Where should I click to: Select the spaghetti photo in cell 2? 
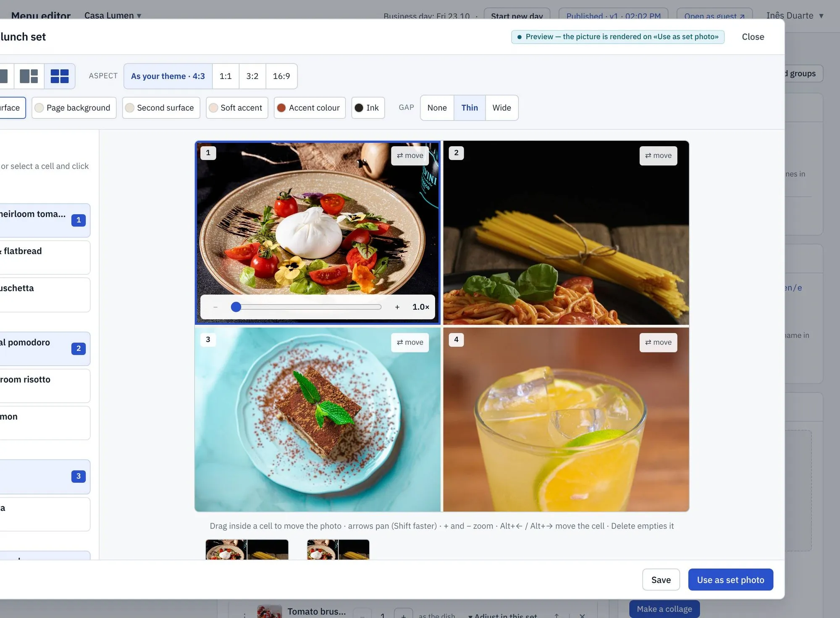click(566, 233)
